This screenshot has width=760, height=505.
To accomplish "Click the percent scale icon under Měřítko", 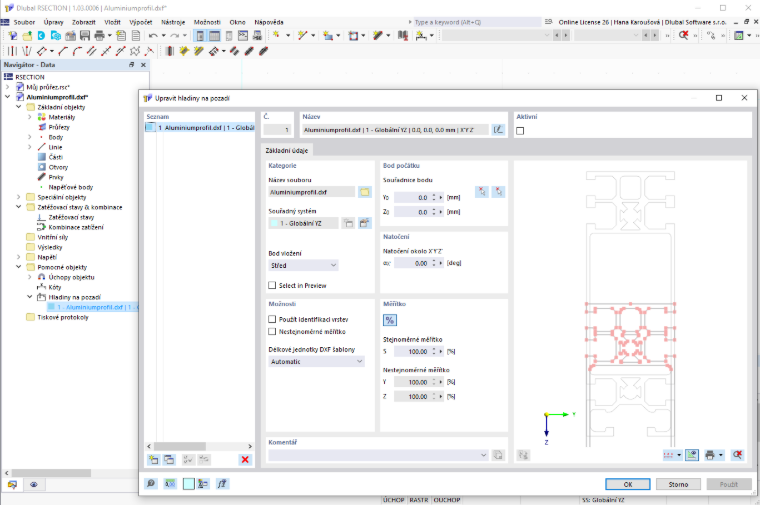I will point(390,320).
